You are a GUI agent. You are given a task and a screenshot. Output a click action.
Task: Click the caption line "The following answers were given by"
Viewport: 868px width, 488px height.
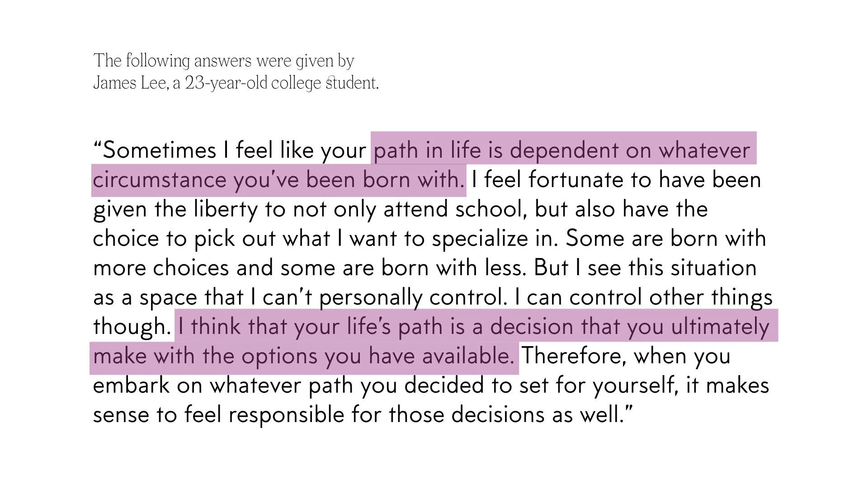point(224,61)
